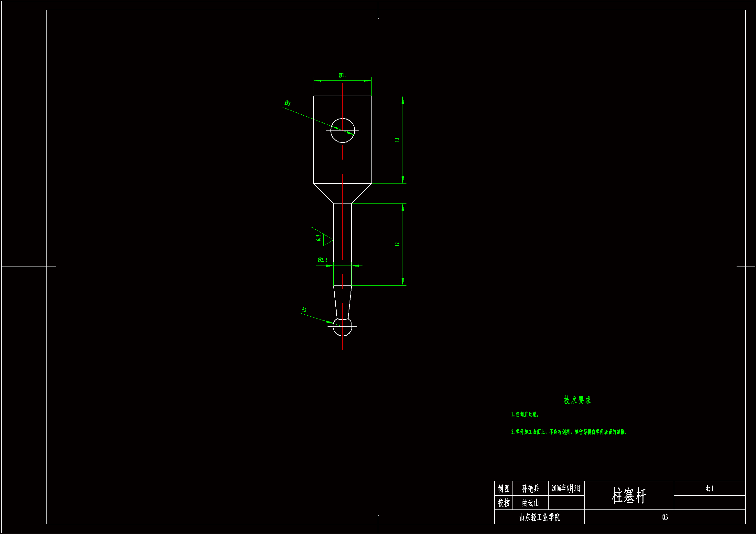Click the 制图 label cell
The image size is (756, 534).
coord(504,488)
